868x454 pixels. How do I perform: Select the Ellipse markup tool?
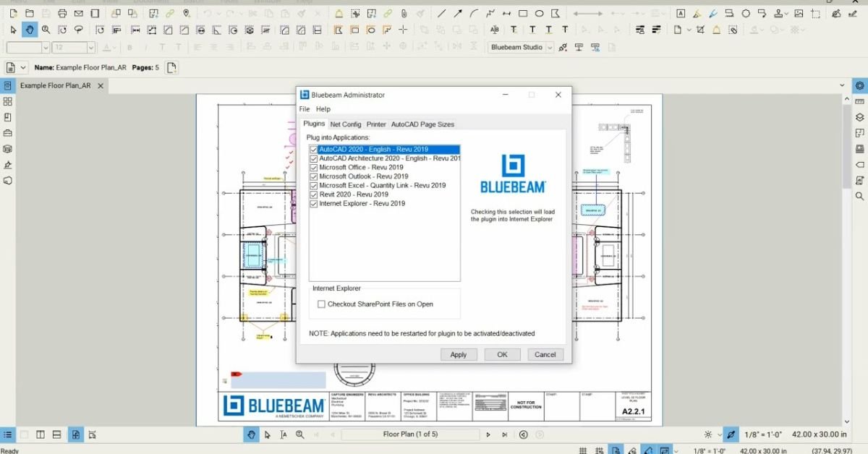pos(540,13)
